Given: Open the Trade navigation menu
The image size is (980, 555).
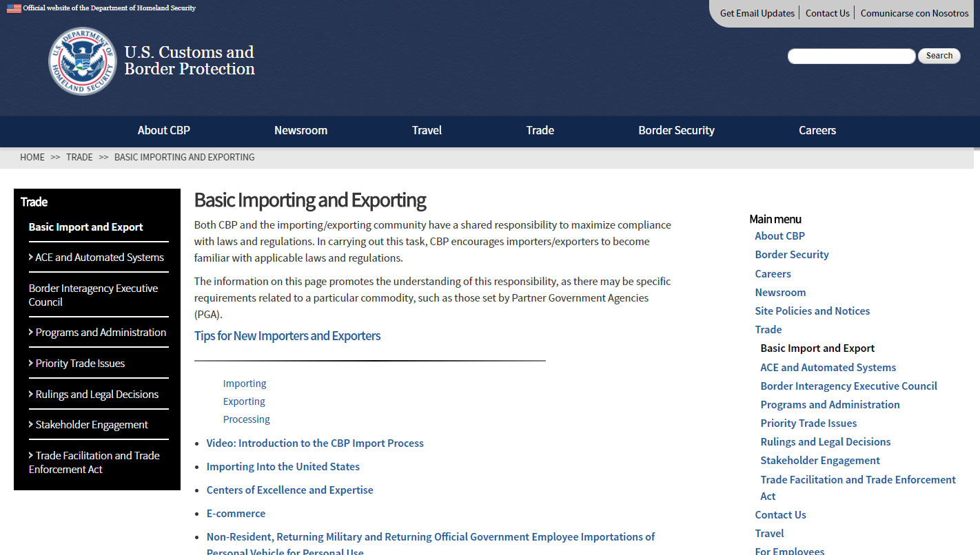Looking at the screenshot, I should click(x=540, y=130).
